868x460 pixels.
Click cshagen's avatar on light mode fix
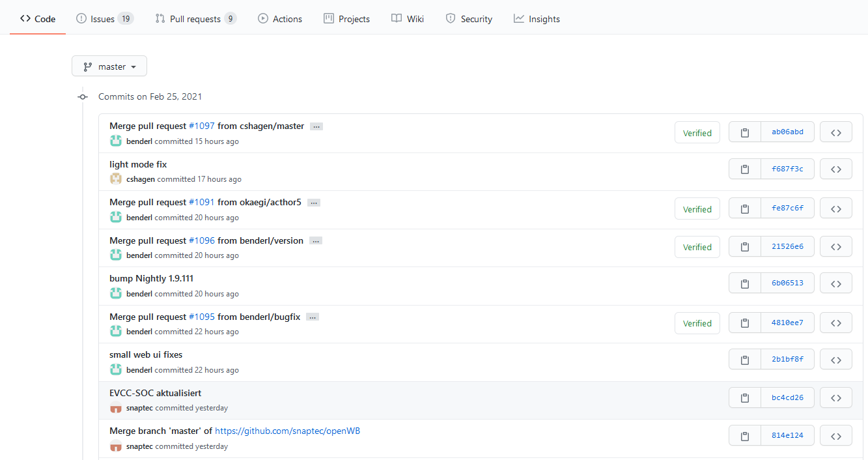click(x=116, y=179)
